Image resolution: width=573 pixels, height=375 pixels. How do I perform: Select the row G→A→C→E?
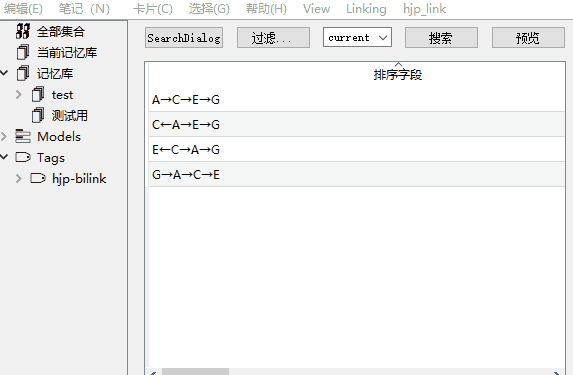tap(357, 174)
